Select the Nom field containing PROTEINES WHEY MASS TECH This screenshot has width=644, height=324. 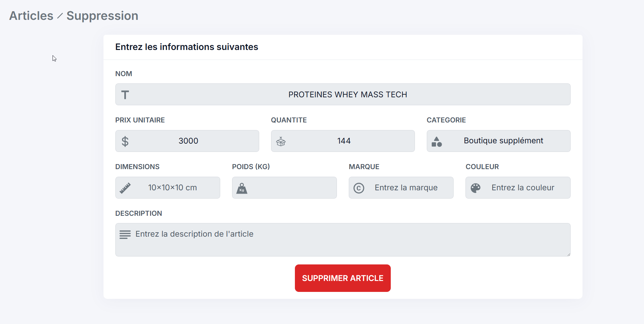(x=343, y=94)
